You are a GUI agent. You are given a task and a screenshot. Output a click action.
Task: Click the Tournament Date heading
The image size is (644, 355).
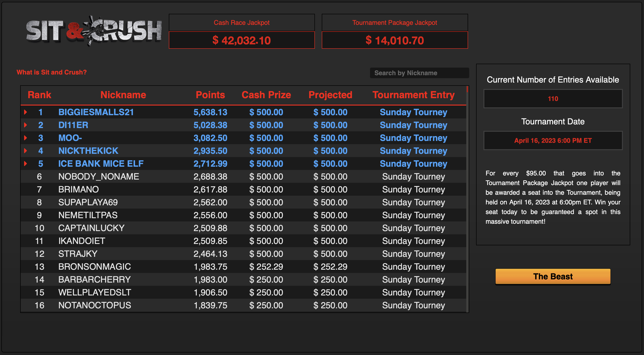pos(553,121)
